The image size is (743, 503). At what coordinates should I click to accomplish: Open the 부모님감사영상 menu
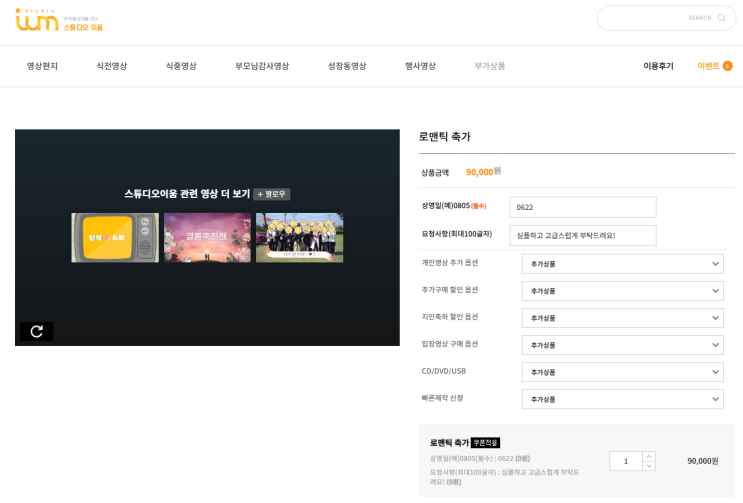click(x=262, y=66)
